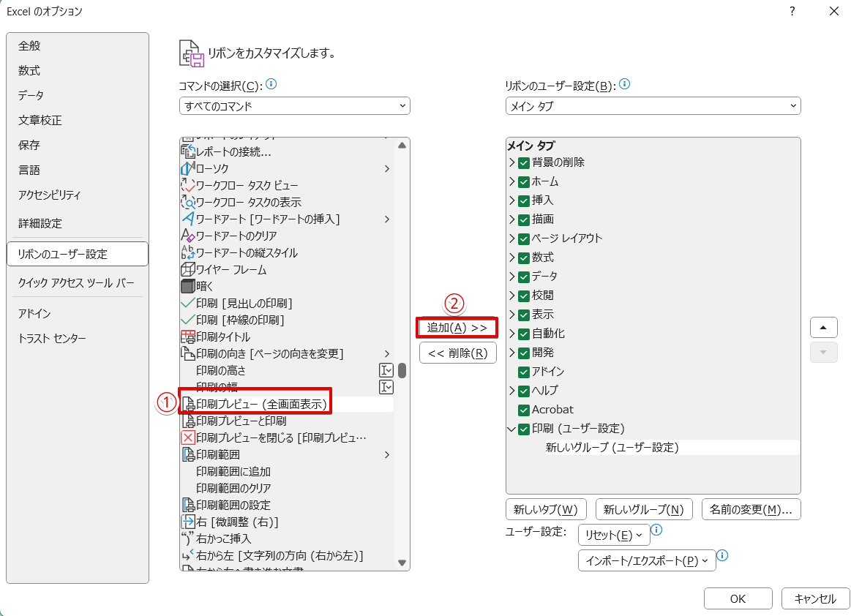
Task: Expand the 挿入 tab entry
Action: (512, 200)
